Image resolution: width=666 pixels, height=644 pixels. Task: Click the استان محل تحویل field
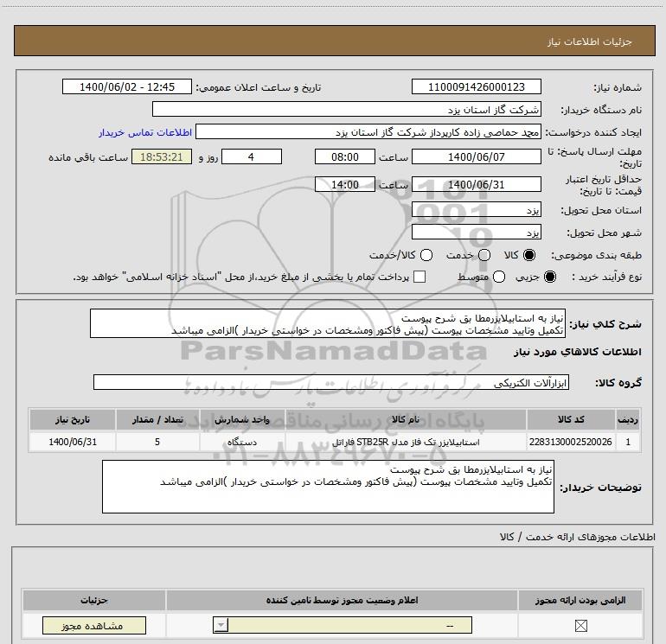point(476,210)
